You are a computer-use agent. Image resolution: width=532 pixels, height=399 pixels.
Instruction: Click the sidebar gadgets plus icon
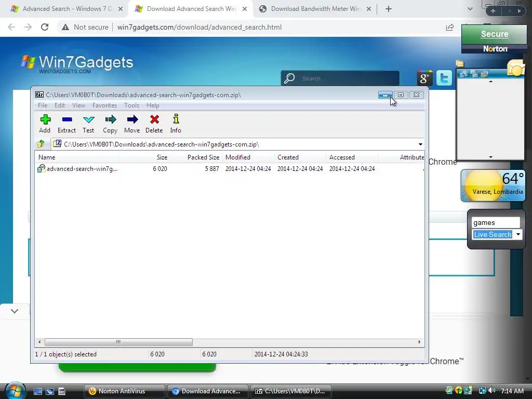click(x=493, y=11)
